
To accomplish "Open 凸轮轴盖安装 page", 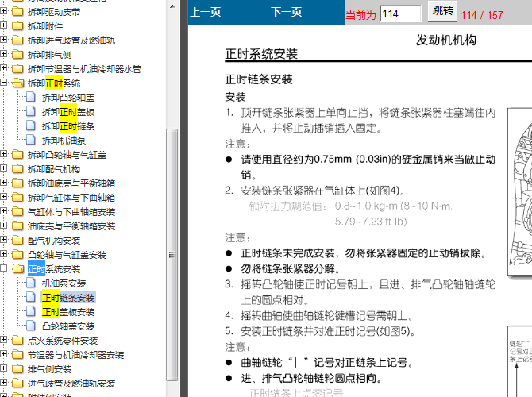I will (x=68, y=326).
